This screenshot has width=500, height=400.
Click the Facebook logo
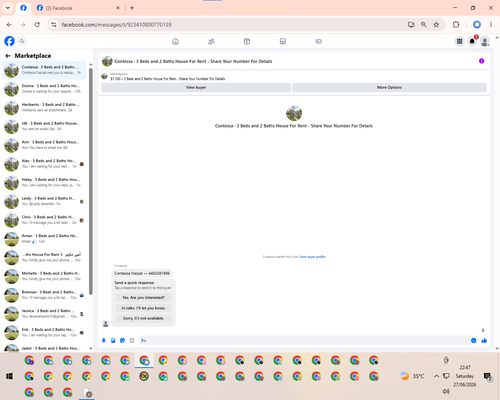(x=9, y=41)
